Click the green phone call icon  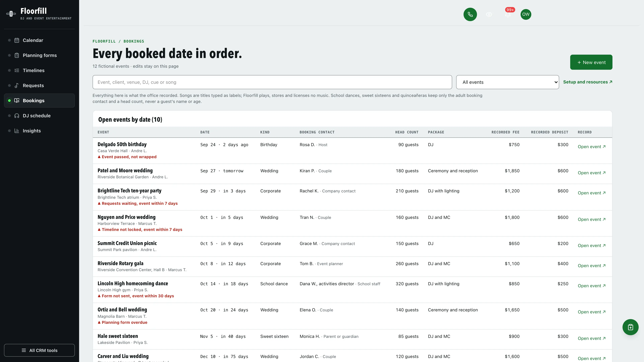(x=470, y=14)
